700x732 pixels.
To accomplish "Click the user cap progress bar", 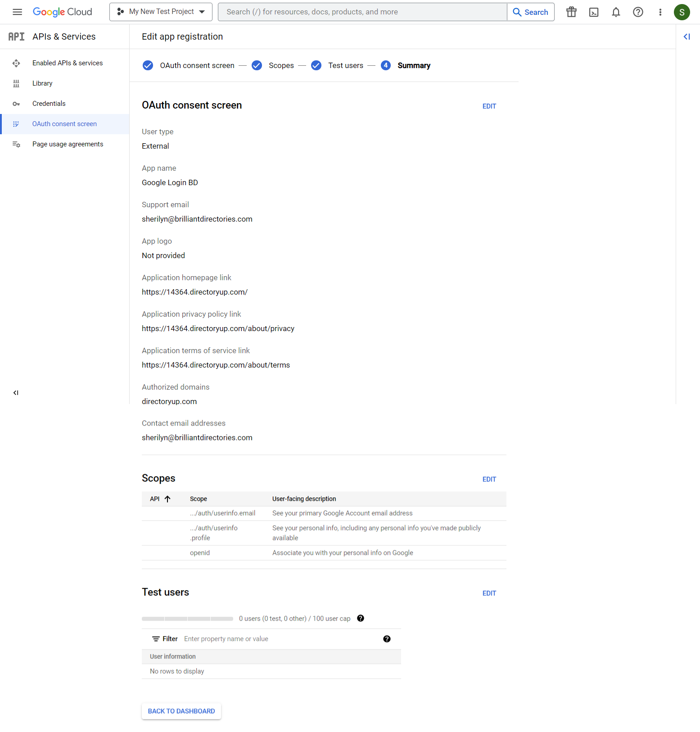I will [x=187, y=618].
